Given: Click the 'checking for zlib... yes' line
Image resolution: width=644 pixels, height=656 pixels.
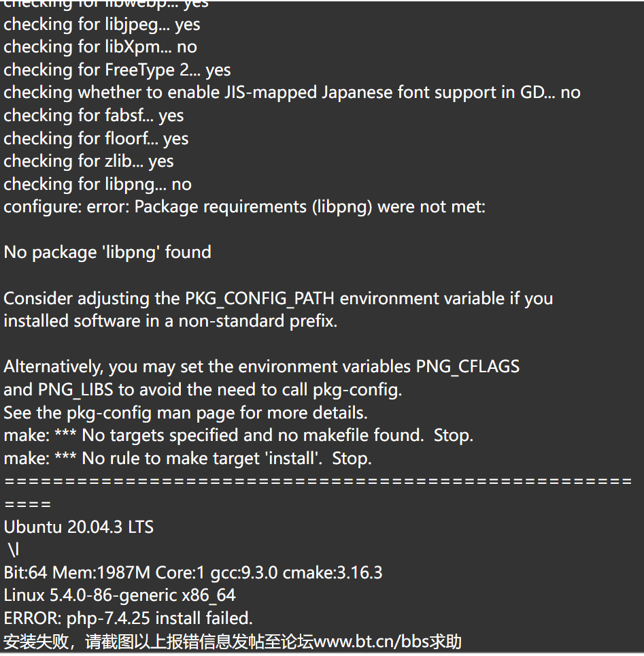Looking at the screenshot, I should pyautogui.click(x=88, y=161).
